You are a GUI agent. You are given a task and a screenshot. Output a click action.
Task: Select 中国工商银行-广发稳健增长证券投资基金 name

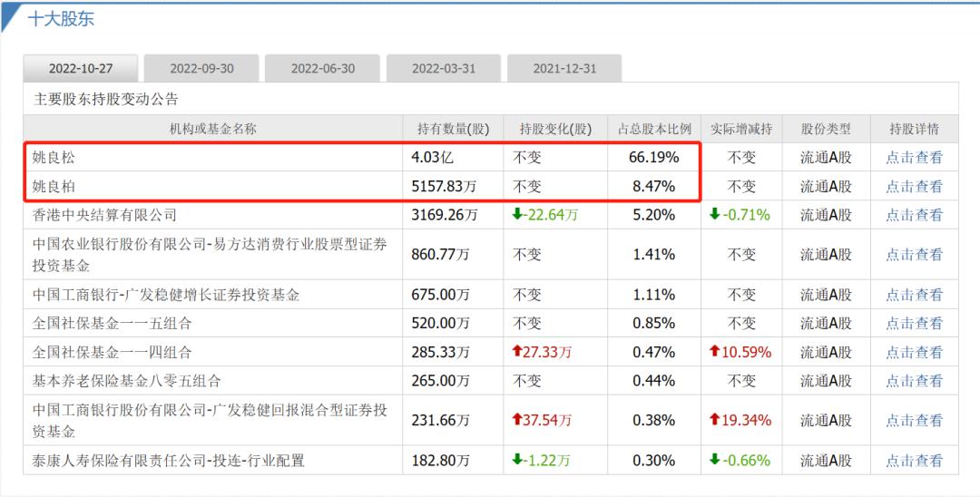coord(166,294)
